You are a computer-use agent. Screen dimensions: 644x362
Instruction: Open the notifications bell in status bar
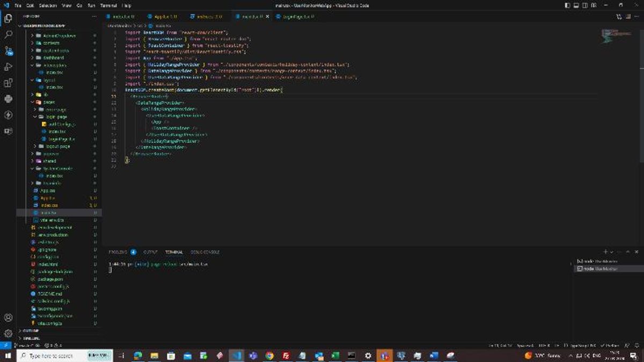point(636,345)
